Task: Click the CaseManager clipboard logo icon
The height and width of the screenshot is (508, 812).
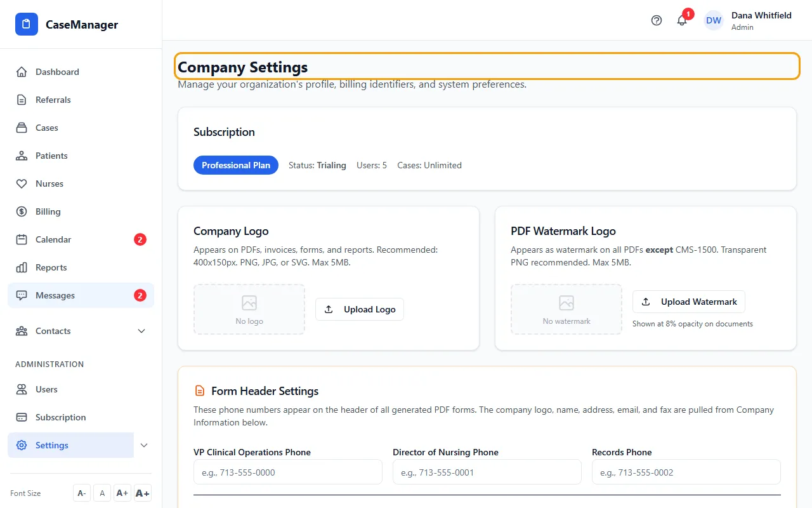Action: tap(27, 24)
